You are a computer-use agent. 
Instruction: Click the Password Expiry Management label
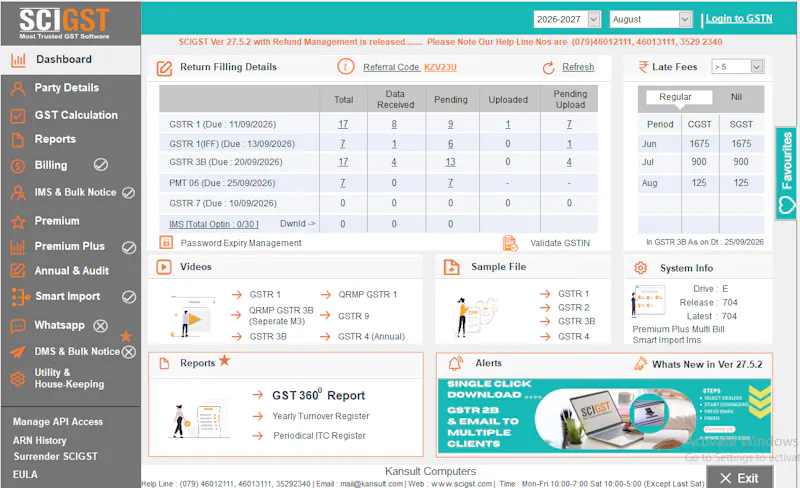241,243
